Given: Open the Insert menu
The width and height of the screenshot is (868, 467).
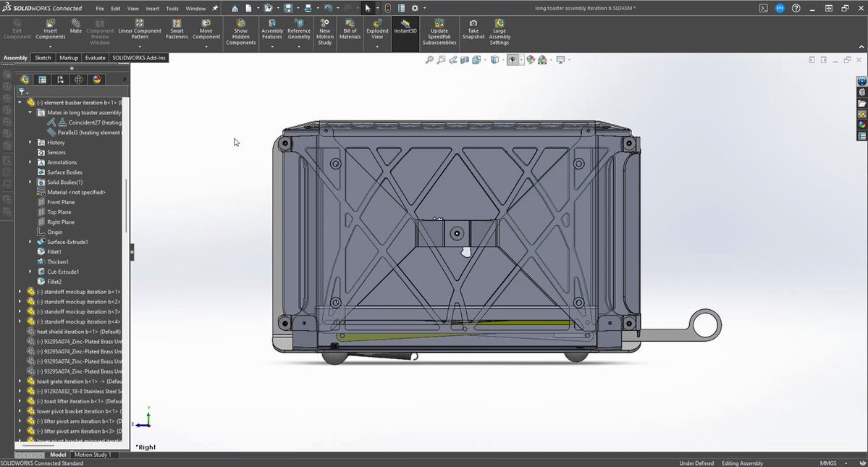Looking at the screenshot, I should pyautogui.click(x=152, y=8).
